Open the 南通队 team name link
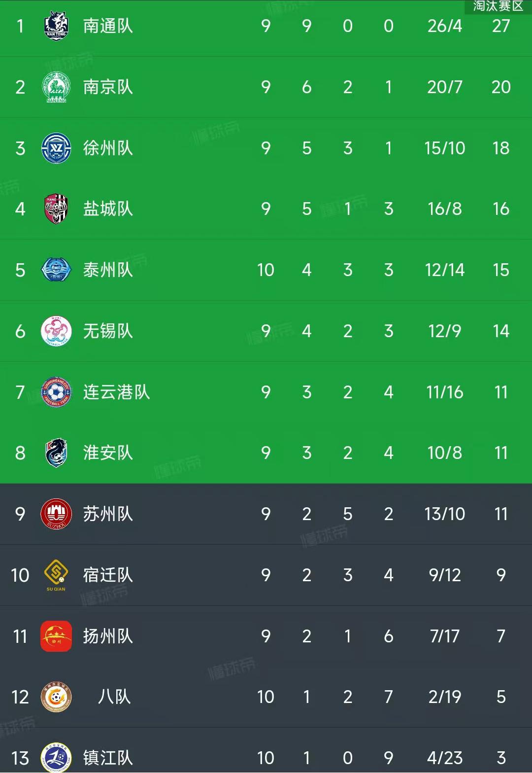The image size is (532, 773). [107, 26]
